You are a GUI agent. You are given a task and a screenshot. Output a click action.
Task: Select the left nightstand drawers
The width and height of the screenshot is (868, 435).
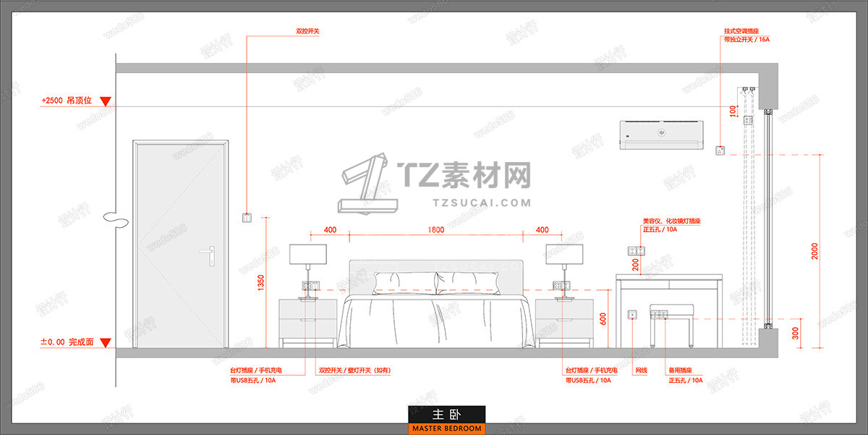pos(307,318)
